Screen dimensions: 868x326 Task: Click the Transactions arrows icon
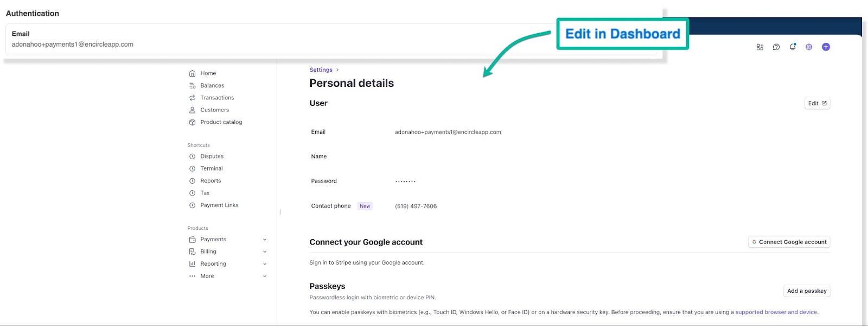coord(192,98)
